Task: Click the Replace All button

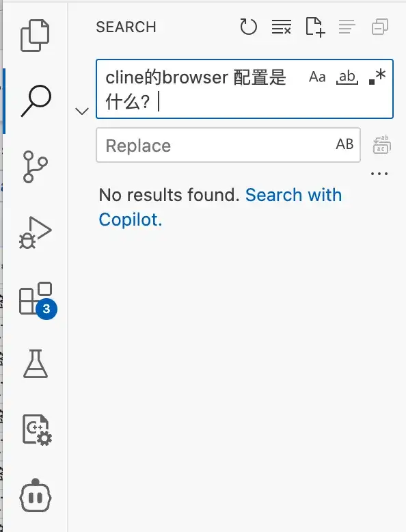Action: pyautogui.click(x=381, y=145)
